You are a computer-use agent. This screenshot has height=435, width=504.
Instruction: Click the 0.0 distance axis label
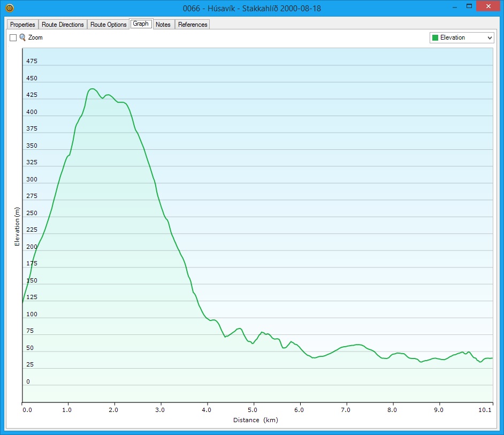coord(27,410)
